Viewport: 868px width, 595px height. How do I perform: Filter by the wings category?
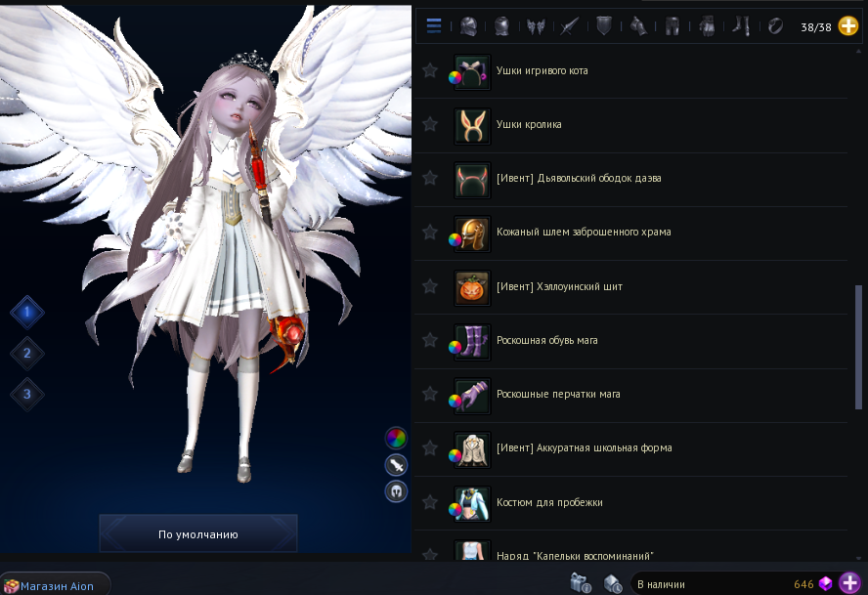[x=536, y=26]
